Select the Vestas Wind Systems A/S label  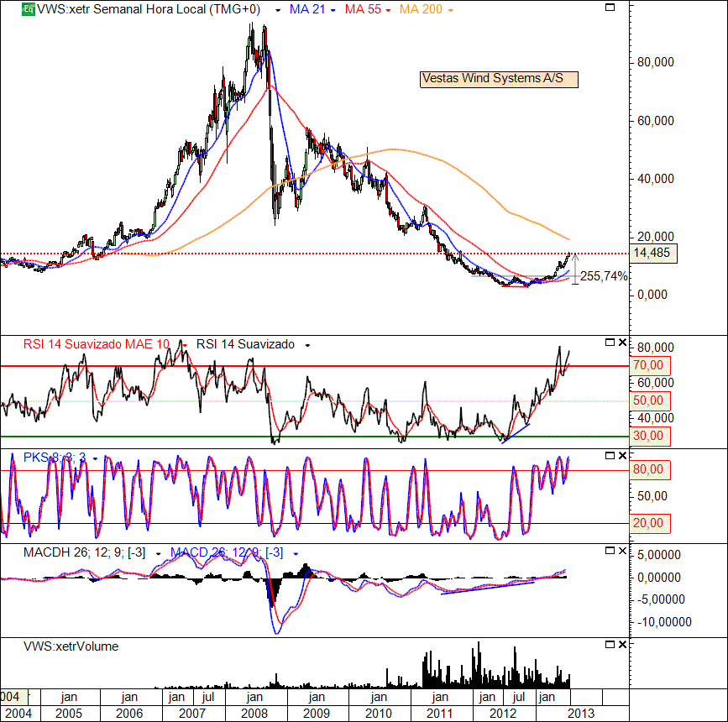499,79
